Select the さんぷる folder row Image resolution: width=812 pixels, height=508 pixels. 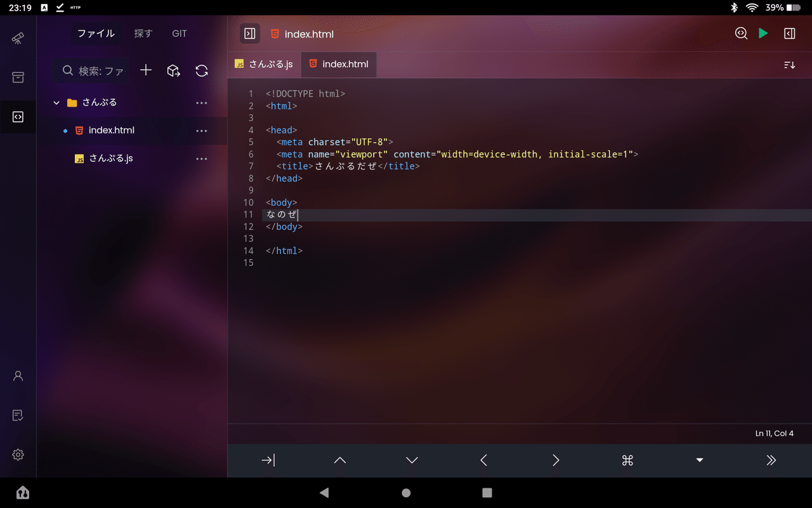click(x=132, y=102)
